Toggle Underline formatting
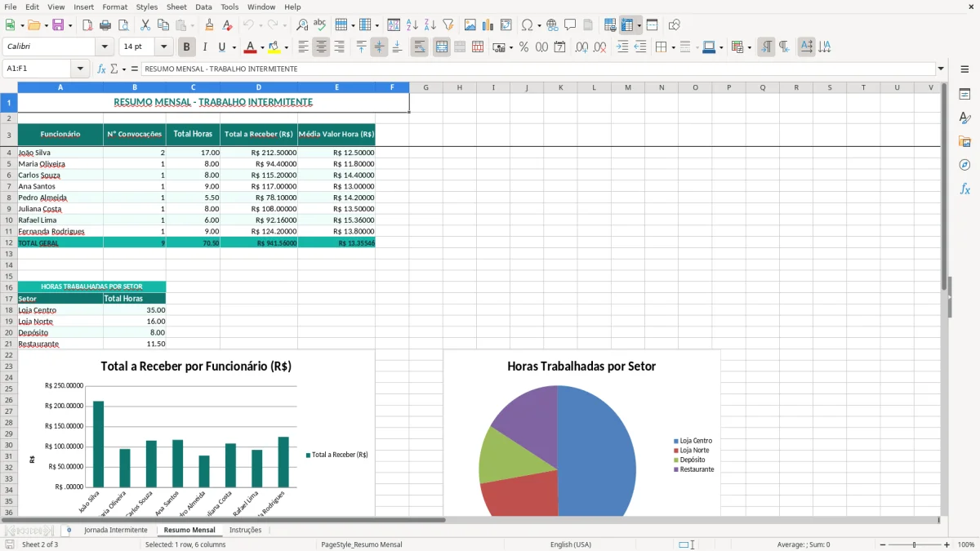The width and height of the screenshot is (980, 551). coord(221,47)
